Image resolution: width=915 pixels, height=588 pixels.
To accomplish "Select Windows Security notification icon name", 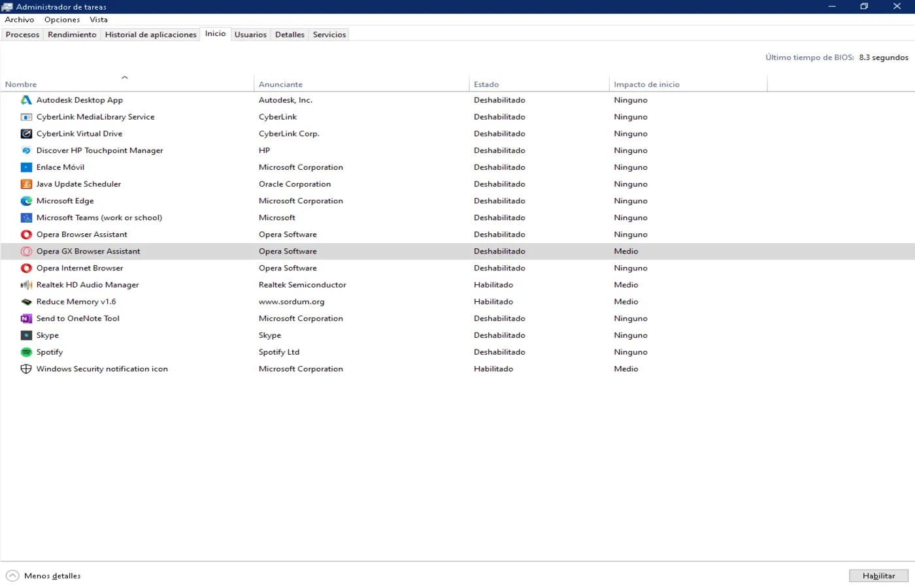I will click(102, 369).
